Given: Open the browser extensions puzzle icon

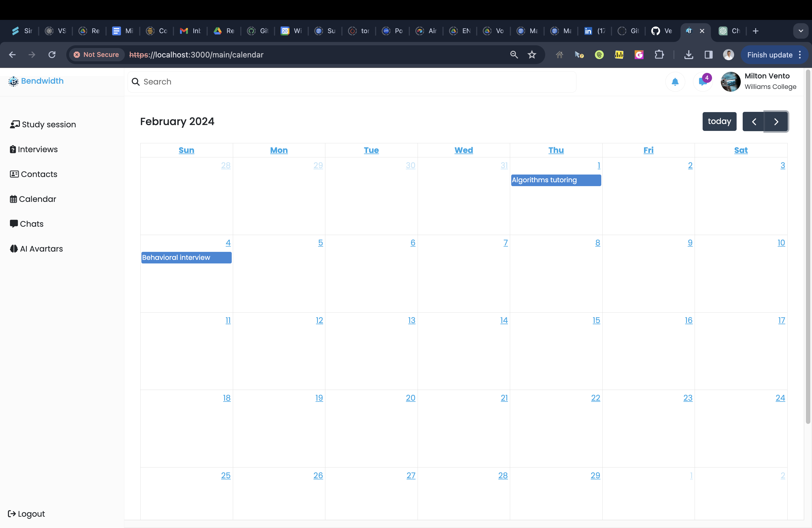Looking at the screenshot, I should click(659, 55).
